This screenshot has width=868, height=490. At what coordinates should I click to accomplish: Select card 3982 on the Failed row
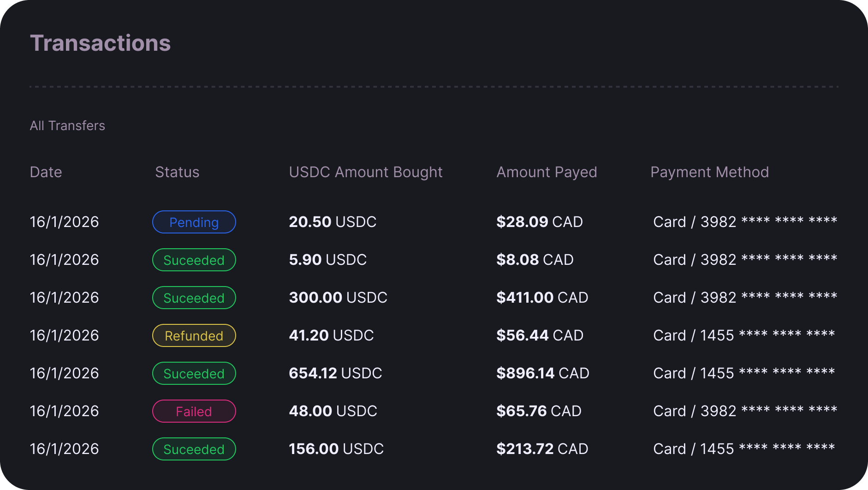745,411
